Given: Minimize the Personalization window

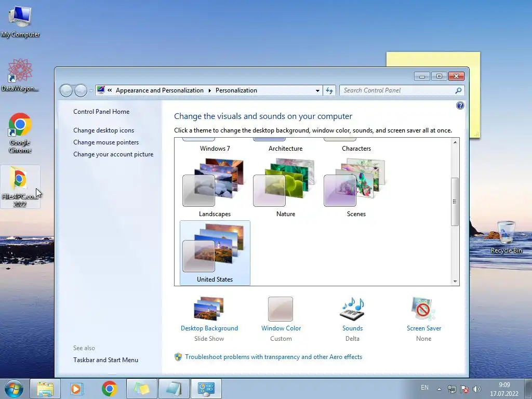Looking at the screenshot, I should click(422, 76).
